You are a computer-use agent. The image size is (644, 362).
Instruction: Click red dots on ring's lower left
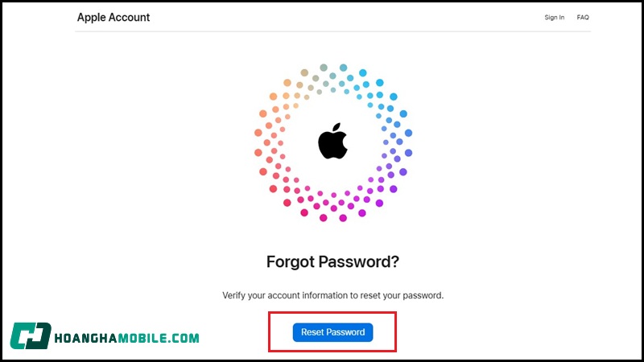tap(278, 183)
